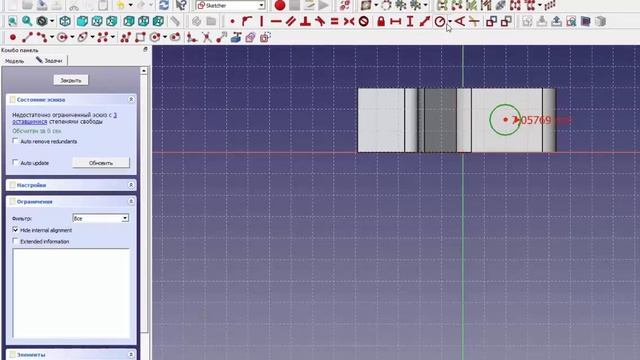This screenshot has width=640, height=360.
Task: Open radius constraint dropdown arrow
Action: (x=449, y=21)
